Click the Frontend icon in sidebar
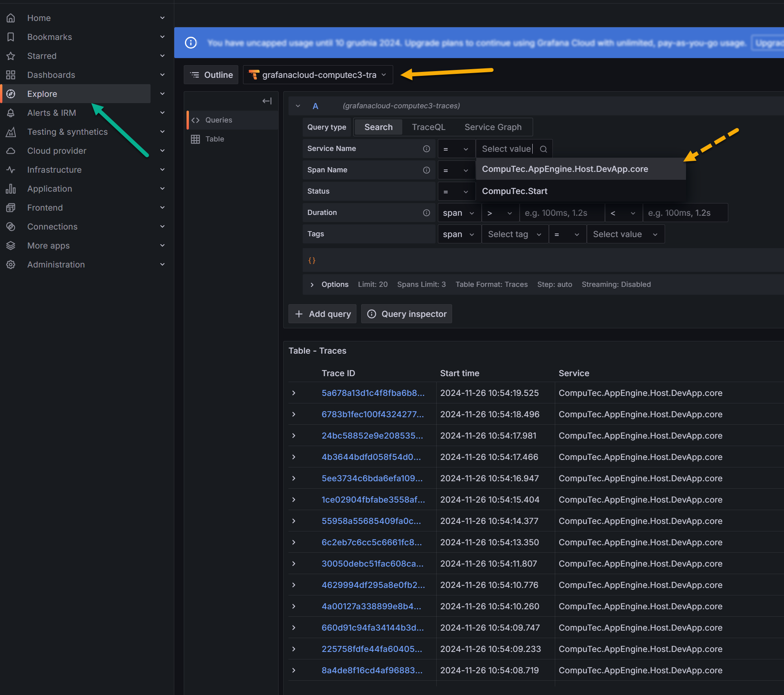Viewport: 784px width, 695px height. click(x=11, y=207)
